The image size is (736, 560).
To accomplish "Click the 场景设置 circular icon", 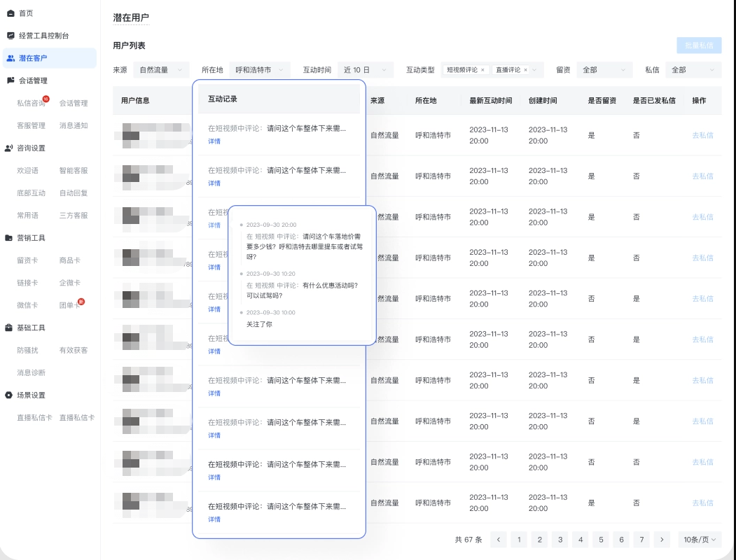I will coord(9,395).
